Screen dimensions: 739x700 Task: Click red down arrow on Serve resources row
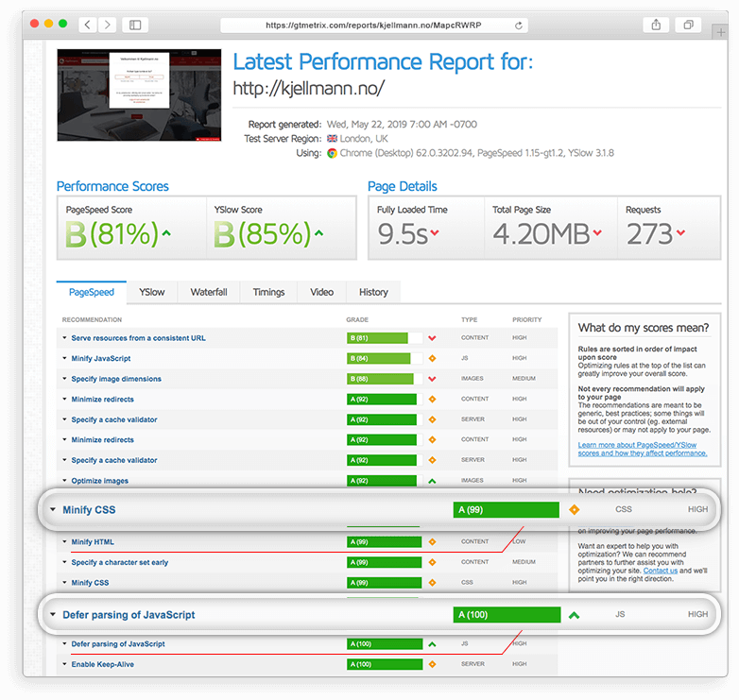[x=432, y=338]
